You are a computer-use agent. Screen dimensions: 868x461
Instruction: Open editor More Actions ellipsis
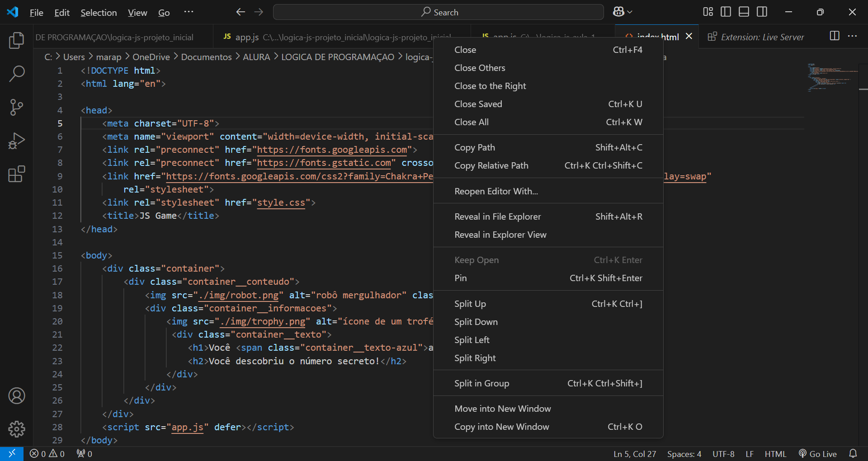[853, 36]
